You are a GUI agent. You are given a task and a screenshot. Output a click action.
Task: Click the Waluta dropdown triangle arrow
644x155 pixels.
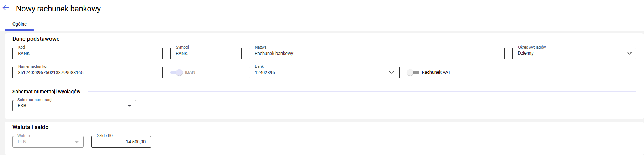pos(77,142)
